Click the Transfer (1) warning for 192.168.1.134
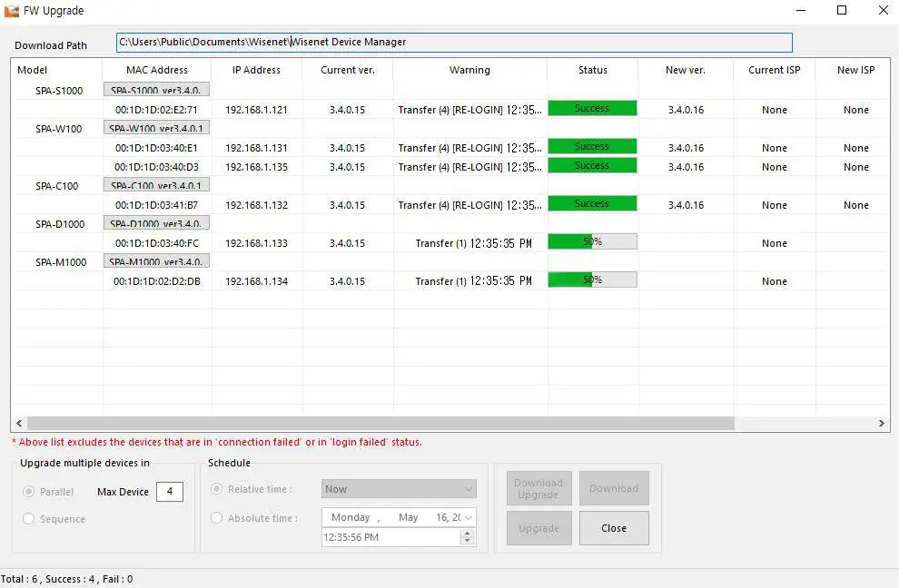Screen dimensions: 899x588 pos(474,281)
